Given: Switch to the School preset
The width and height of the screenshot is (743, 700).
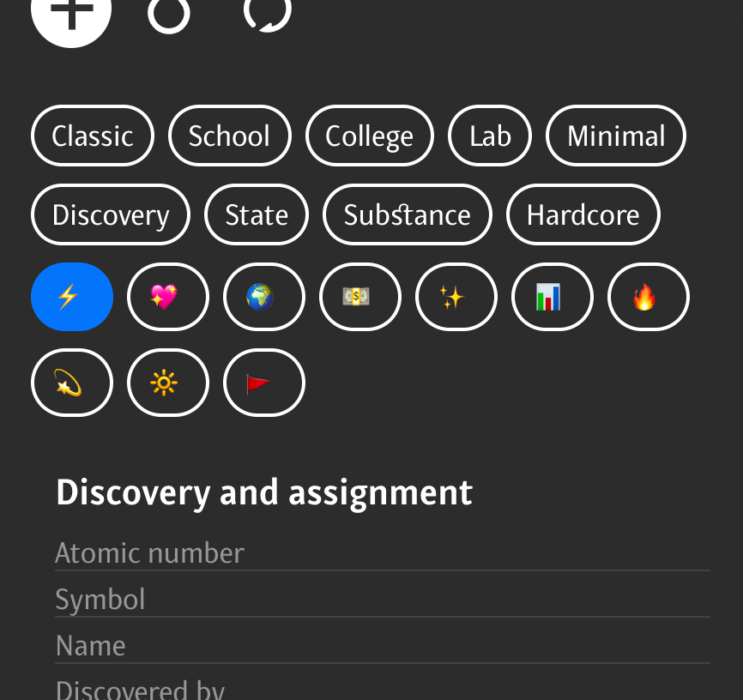Looking at the screenshot, I should pos(230,136).
